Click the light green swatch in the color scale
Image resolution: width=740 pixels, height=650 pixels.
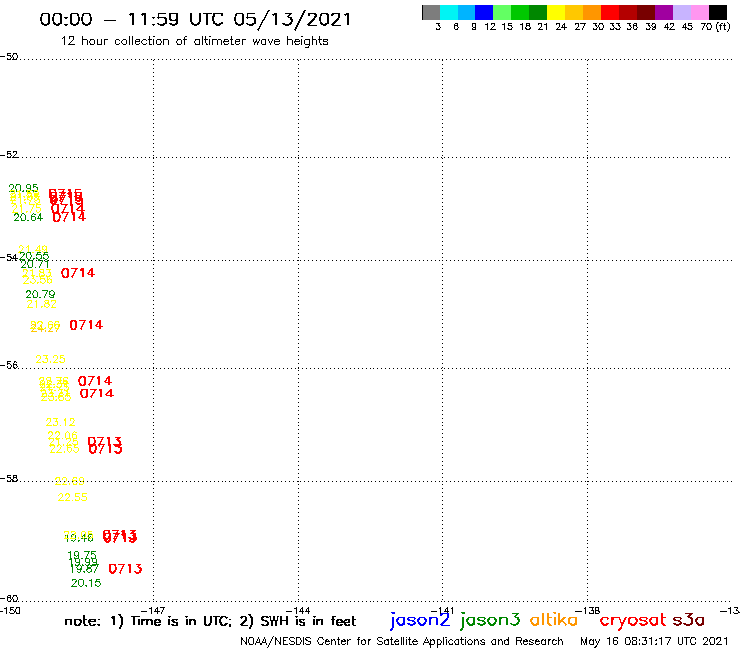pyautogui.click(x=502, y=12)
